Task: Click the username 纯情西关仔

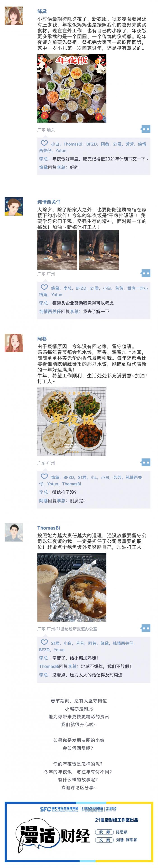Action: 49,201
